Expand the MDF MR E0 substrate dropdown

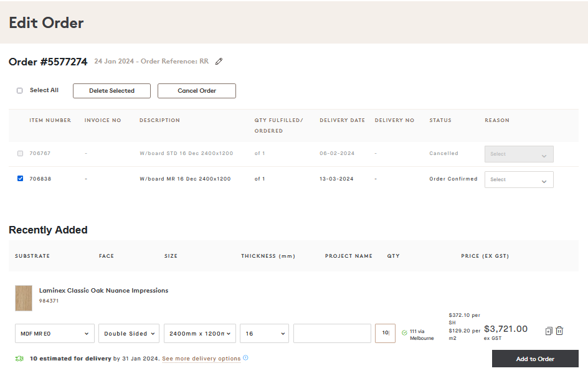(54, 333)
